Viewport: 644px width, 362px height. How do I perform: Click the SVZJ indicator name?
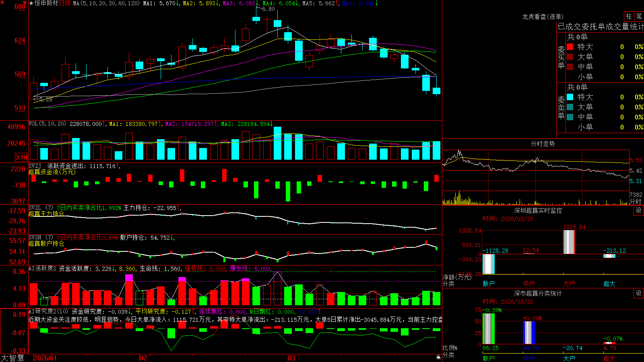35,166
